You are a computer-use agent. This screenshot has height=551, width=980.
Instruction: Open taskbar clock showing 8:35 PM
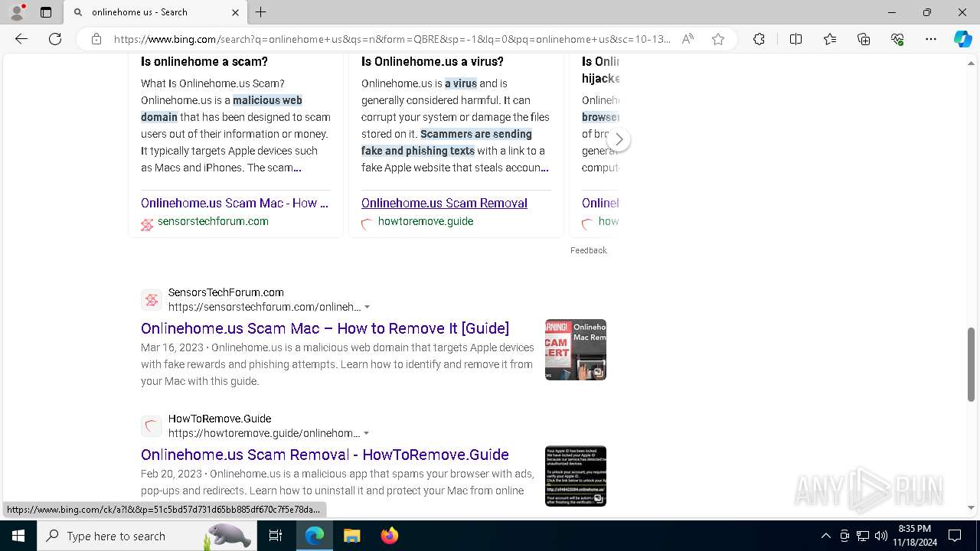coord(914,536)
